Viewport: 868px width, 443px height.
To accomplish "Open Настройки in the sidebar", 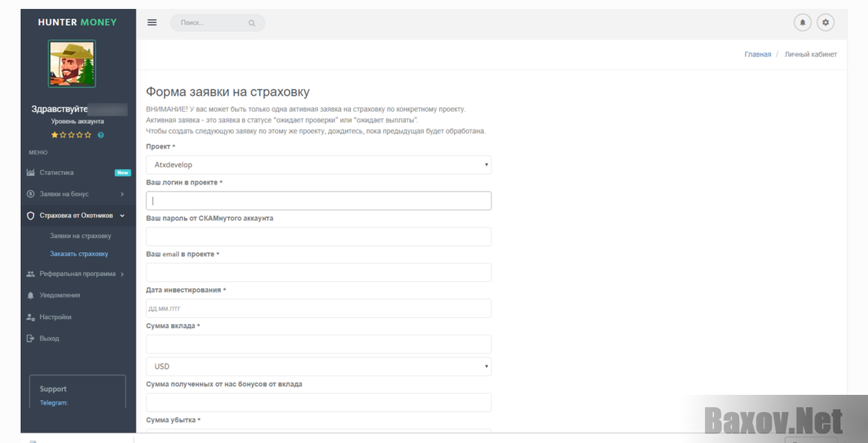I will tap(78, 317).
